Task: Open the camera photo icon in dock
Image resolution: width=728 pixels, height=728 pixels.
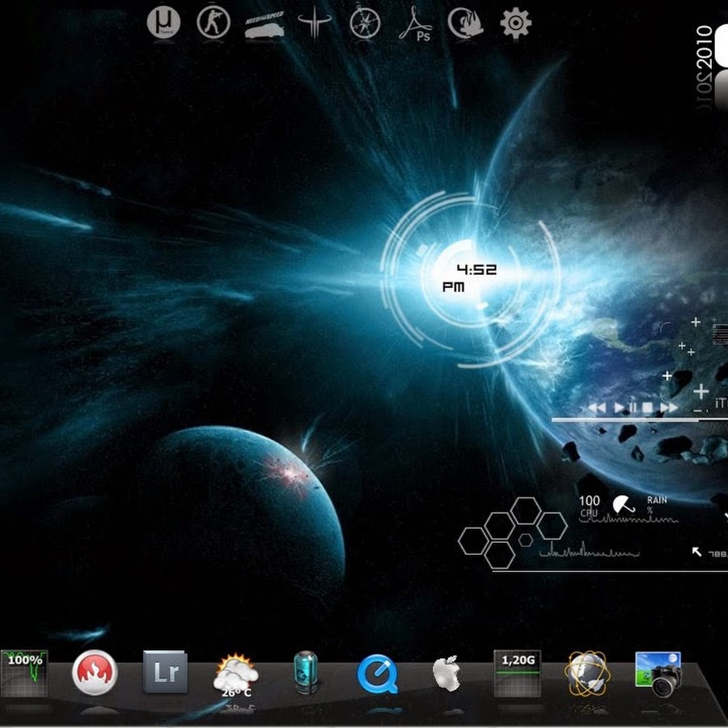Action: 658,673
